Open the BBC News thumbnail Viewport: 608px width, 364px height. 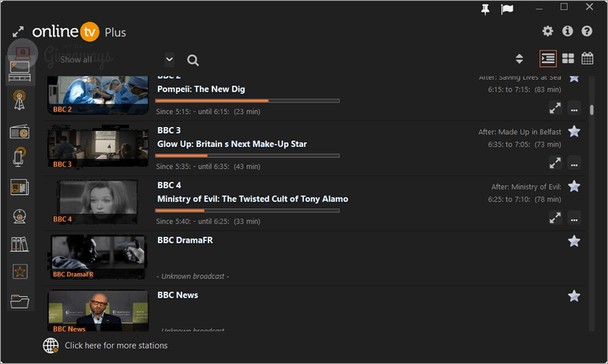point(98,311)
